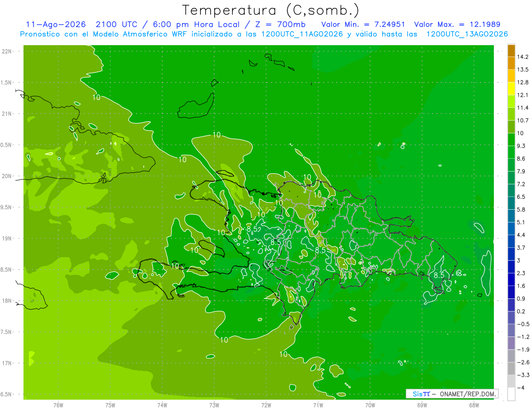Click the "71W" longitude label

(x=318, y=405)
